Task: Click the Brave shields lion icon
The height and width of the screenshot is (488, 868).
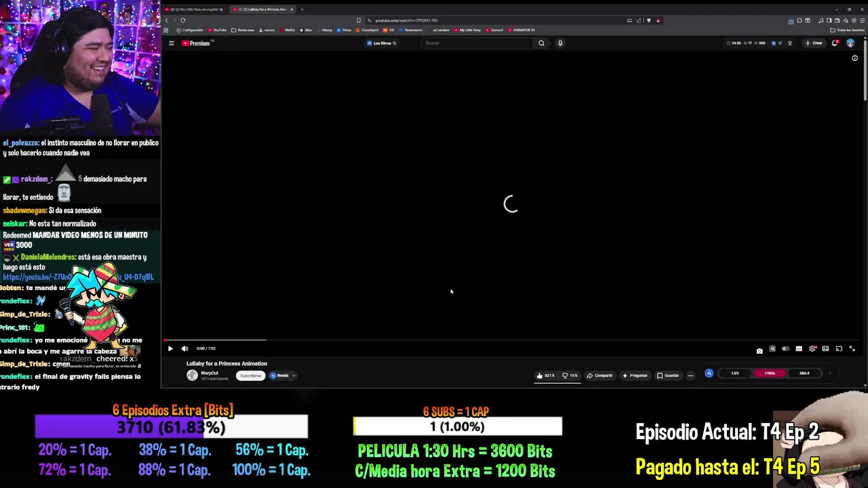Action: coord(648,20)
